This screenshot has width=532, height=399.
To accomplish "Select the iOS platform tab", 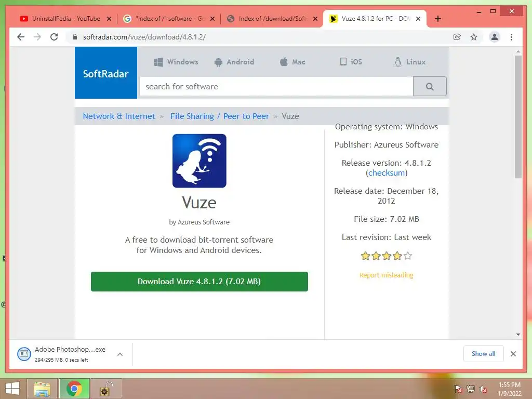I will [351, 62].
